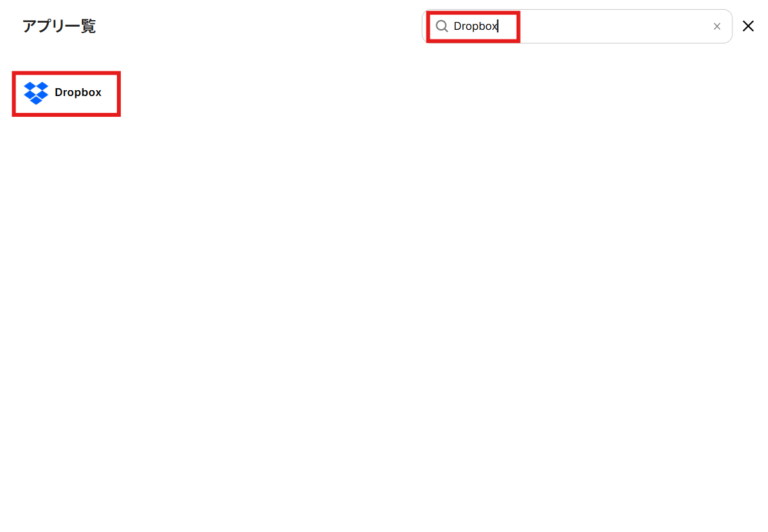Image resolution: width=768 pixels, height=532 pixels.
Task: Open the Dropbox app card
Action: point(66,93)
